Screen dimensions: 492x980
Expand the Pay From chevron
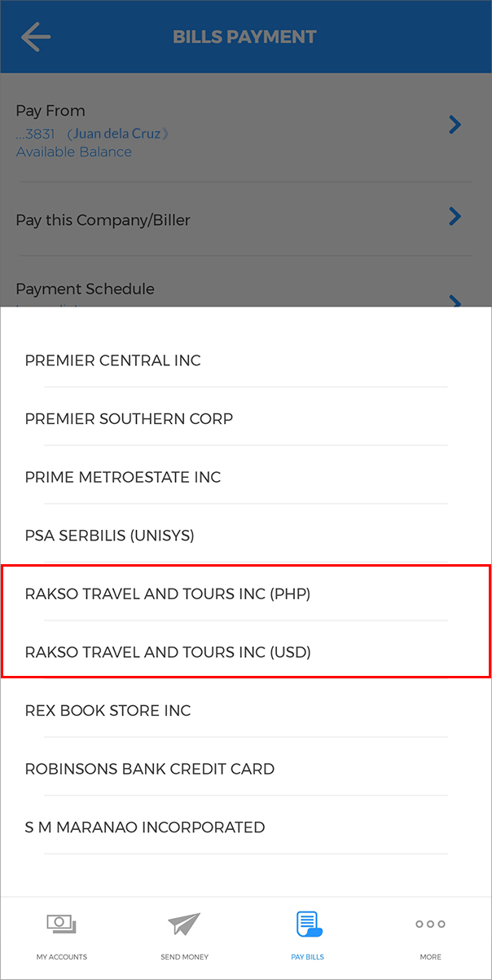click(455, 125)
